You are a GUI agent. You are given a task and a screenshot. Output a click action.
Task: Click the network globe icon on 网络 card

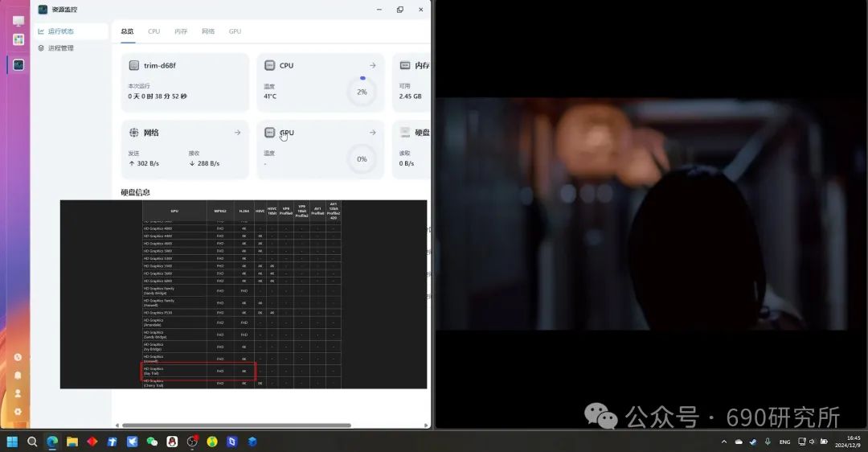134,133
